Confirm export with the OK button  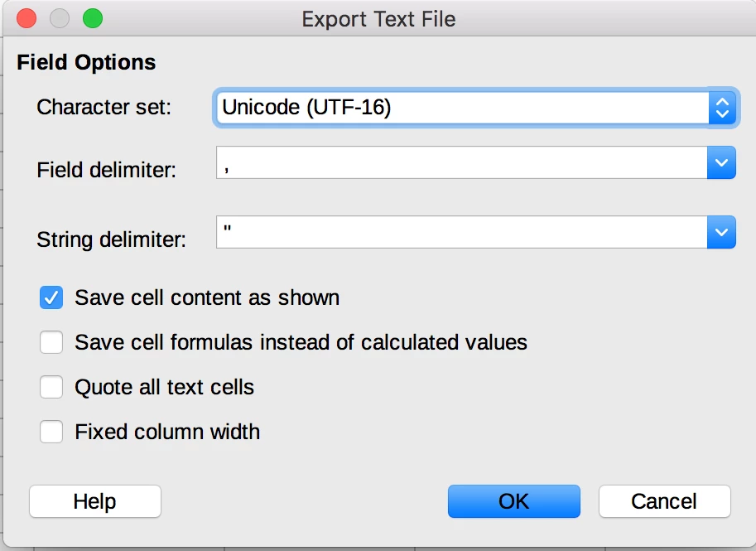[513, 501]
